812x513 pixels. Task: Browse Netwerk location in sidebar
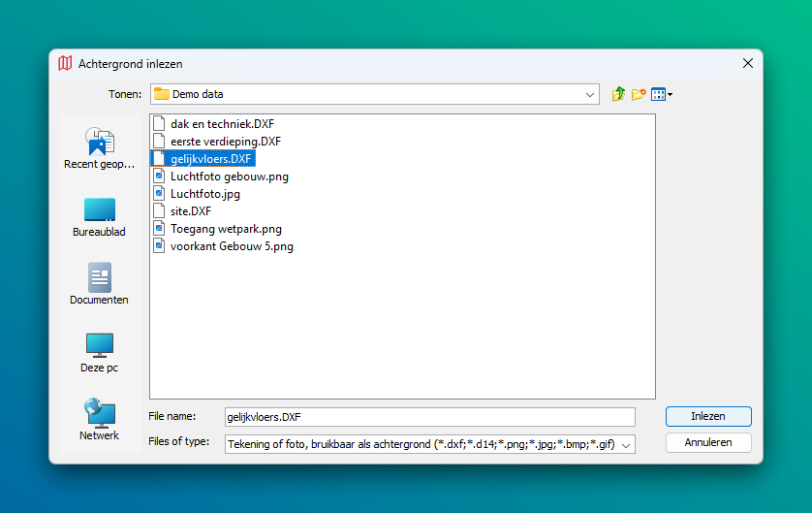pos(100,420)
